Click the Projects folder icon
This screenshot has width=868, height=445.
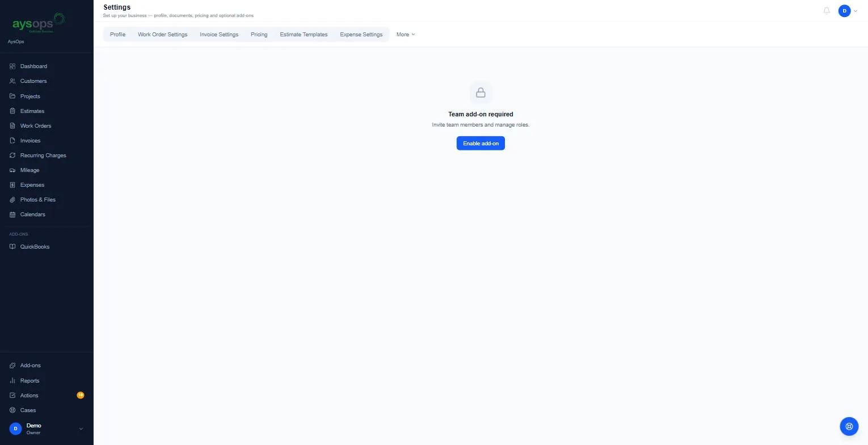tap(12, 96)
